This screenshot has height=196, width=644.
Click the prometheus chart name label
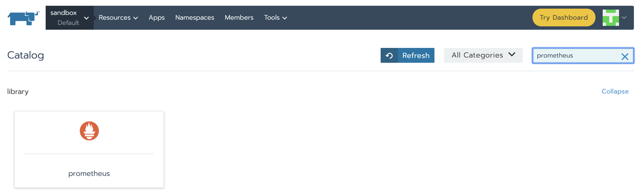click(89, 173)
